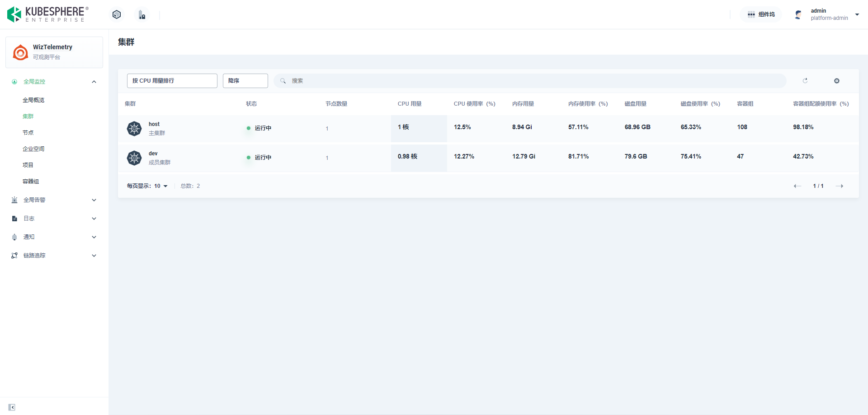The height and width of the screenshot is (415, 868).
Task: Open the platform management icon in header
Action: [x=142, y=15]
